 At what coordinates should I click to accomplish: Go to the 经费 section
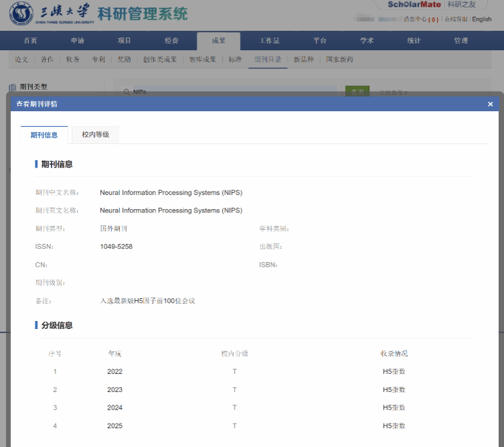pyautogui.click(x=172, y=41)
